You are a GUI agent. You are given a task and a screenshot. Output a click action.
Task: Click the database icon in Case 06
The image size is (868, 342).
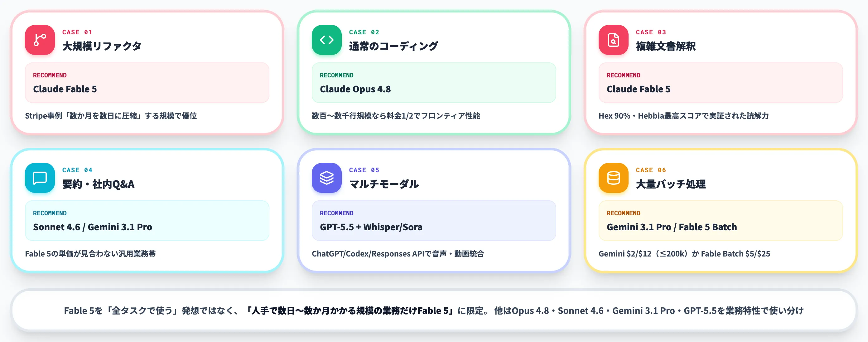click(613, 178)
